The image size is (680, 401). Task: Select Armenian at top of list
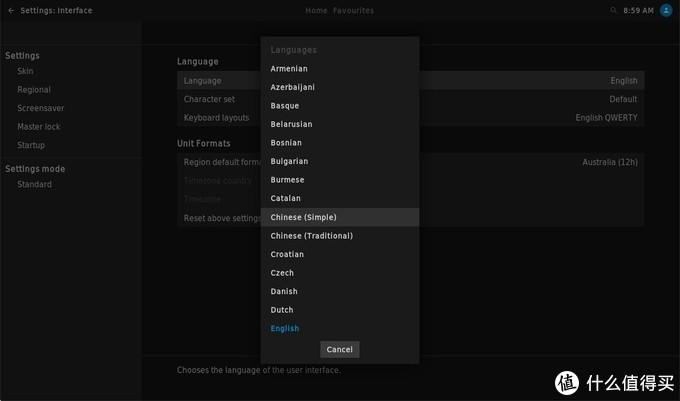click(289, 69)
